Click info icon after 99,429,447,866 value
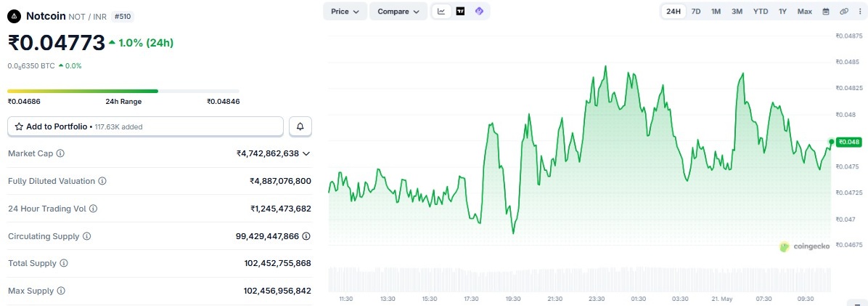This screenshot has height=306, width=868. coord(306,237)
